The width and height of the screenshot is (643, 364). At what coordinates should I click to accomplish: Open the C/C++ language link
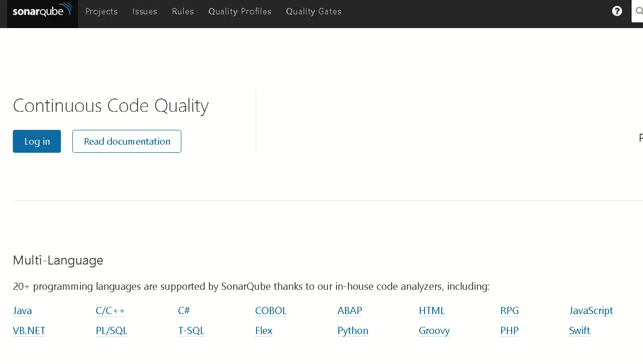110,311
